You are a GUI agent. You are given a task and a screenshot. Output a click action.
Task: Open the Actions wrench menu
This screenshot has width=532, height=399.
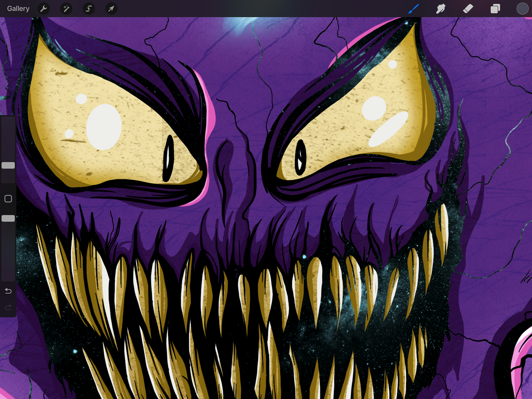pos(44,9)
